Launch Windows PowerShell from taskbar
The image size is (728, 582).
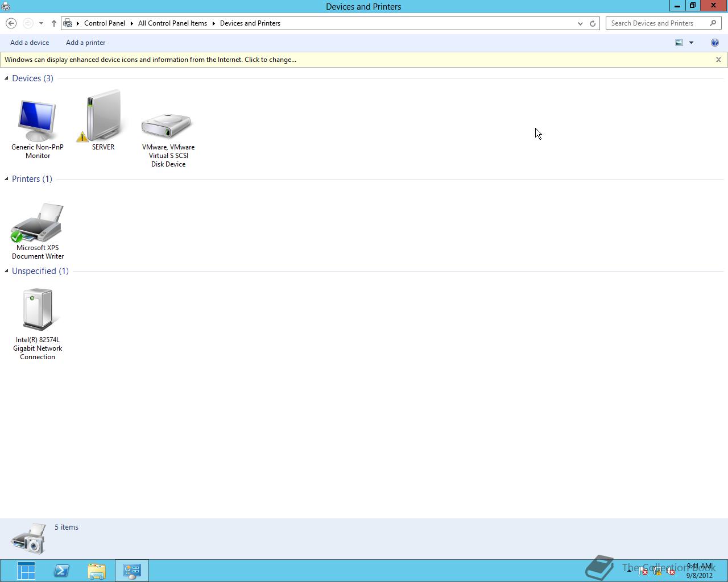tap(61, 571)
